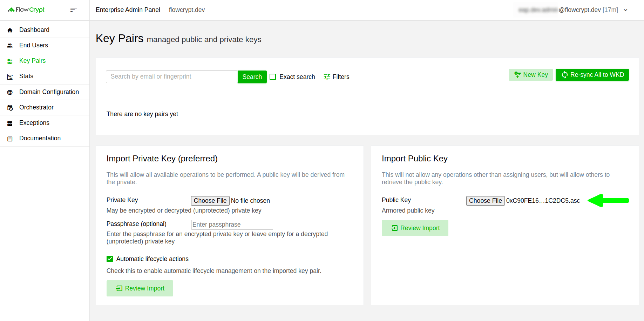Choose File for the Public Key
644x321 pixels.
[486, 201]
